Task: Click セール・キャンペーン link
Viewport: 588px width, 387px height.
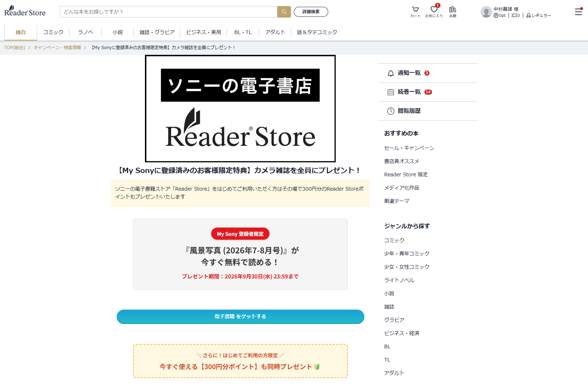Action: pyautogui.click(x=409, y=148)
